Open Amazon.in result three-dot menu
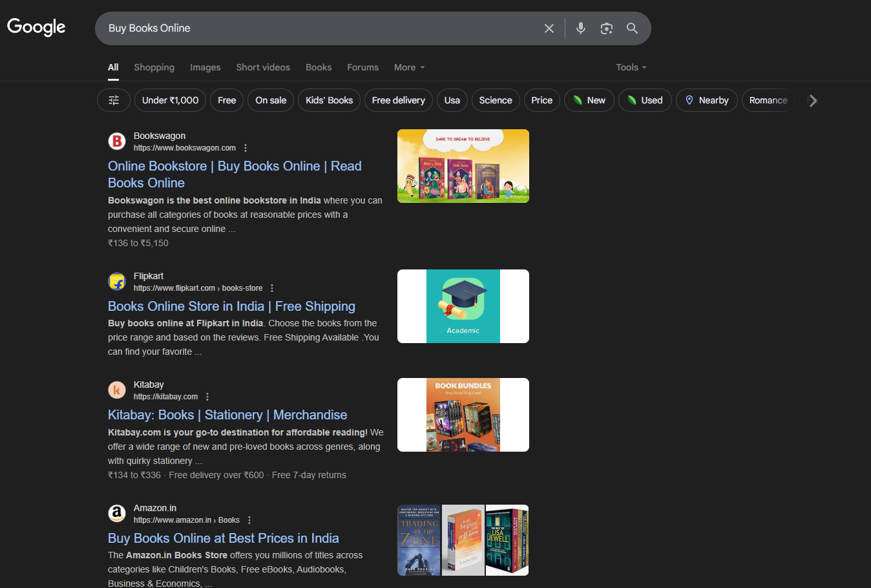The height and width of the screenshot is (588, 871). coord(249,520)
